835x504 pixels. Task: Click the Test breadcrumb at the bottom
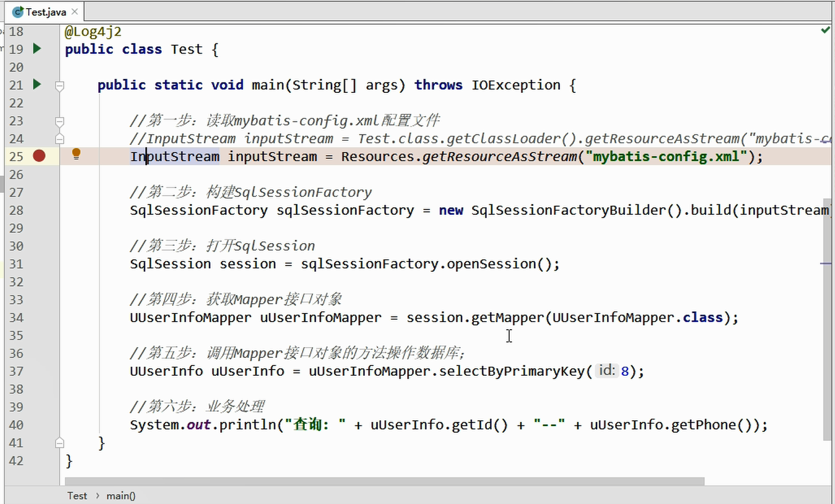point(77,495)
